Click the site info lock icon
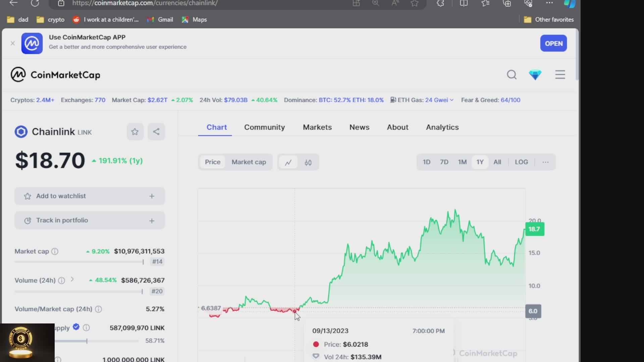This screenshot has width=644, height=362. tap(61, 3)
